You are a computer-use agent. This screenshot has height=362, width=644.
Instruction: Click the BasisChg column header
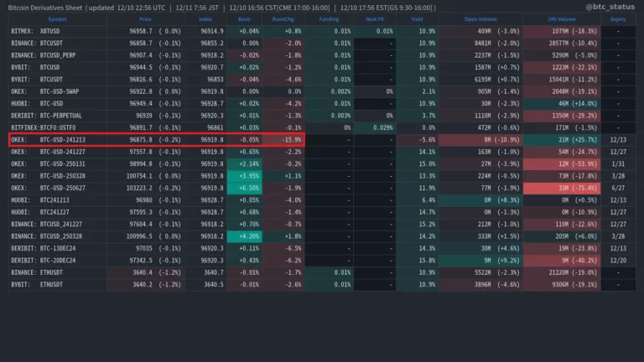pos(283,19)
